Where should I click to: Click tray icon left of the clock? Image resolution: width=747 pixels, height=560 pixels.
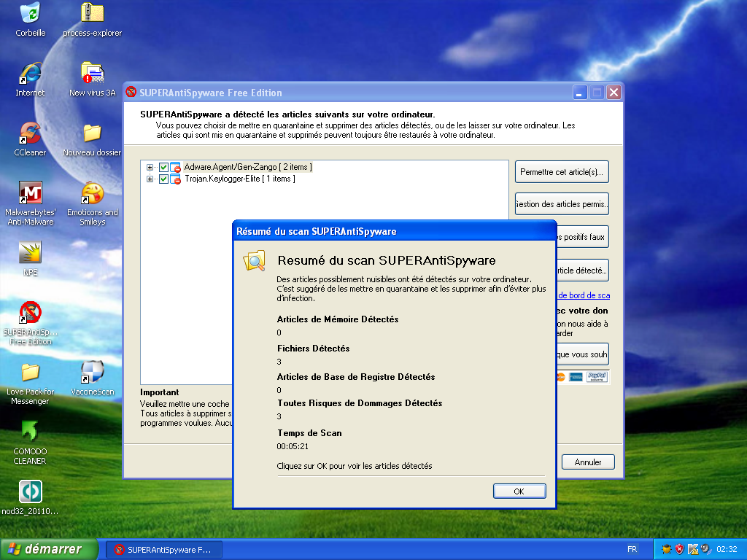pyautogui.click(x=705, y=550)
